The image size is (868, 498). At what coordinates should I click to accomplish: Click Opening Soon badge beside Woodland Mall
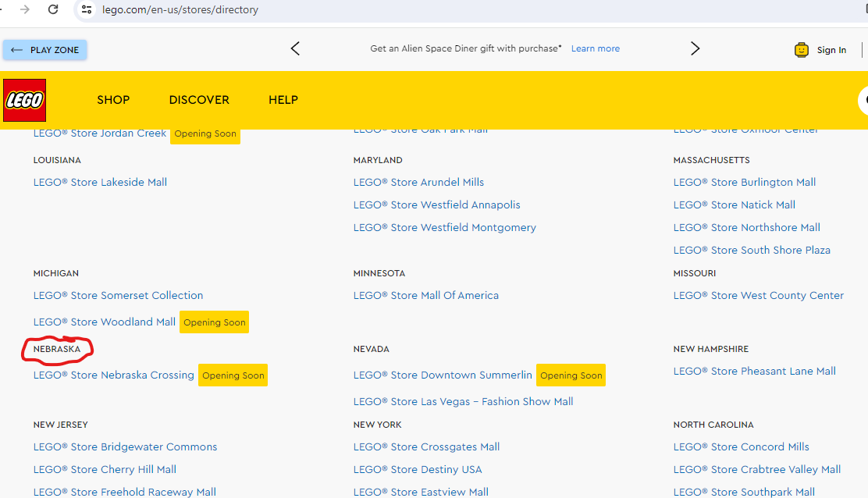coord(214,322)
